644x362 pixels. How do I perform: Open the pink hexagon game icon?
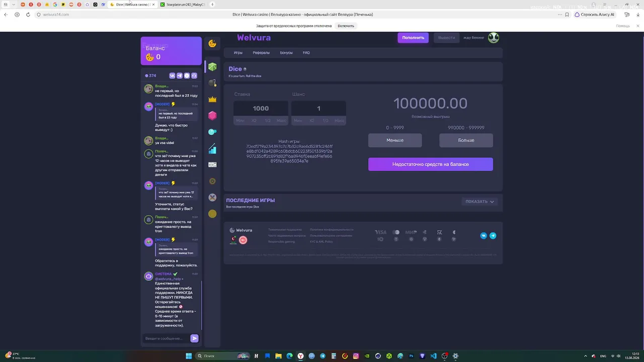[212, 116]
